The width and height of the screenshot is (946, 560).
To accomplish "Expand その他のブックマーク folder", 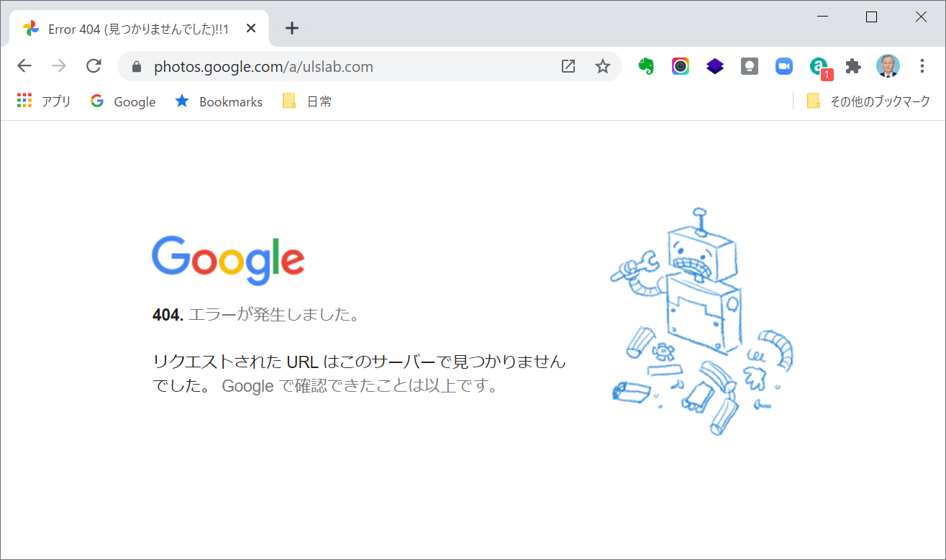I will pos(869,101).
